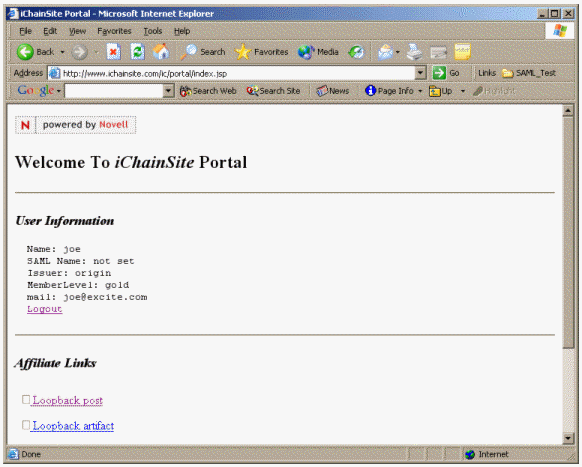
Task: Follow the Loopback post link
Action: [68, 401]
